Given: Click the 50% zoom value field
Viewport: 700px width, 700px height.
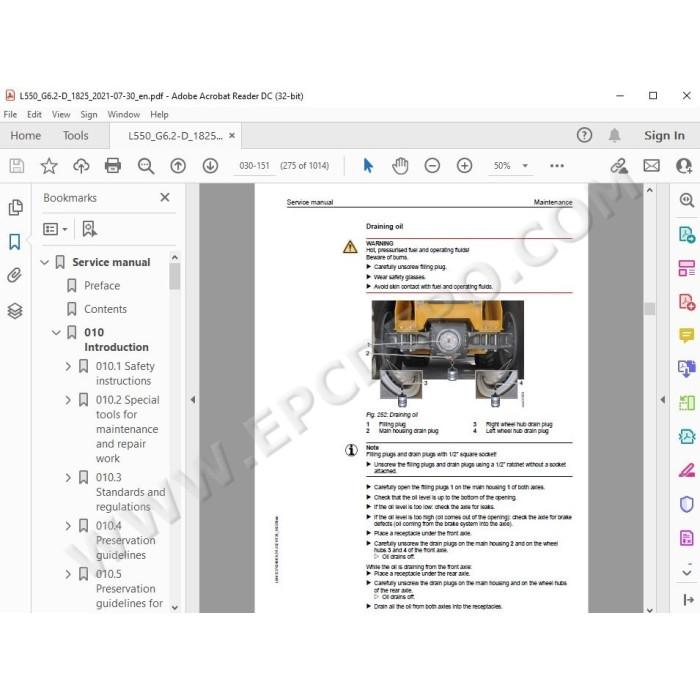Looking at the screenshot, I should tap(502, 166).
